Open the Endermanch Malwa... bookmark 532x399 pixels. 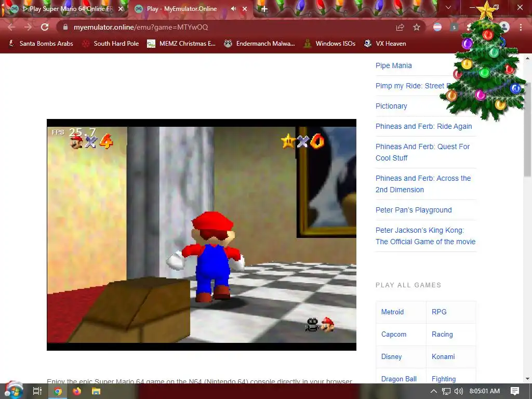260,44
